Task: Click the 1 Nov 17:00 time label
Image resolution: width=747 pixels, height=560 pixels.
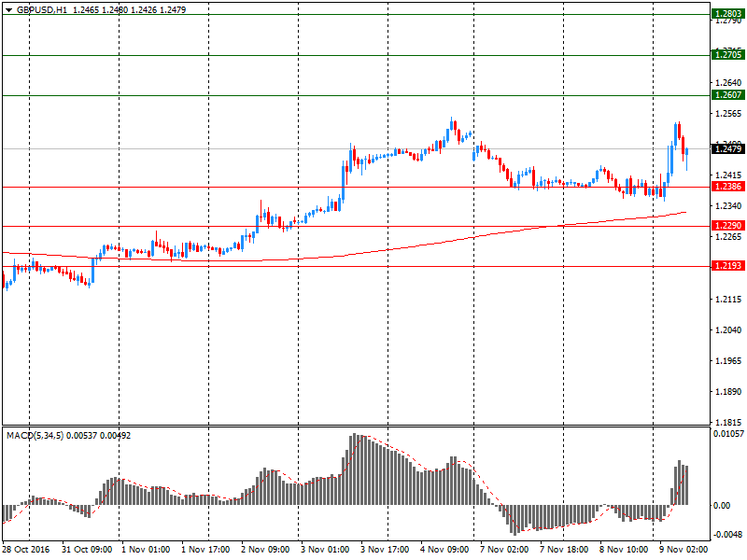Action: pos(205,549)
